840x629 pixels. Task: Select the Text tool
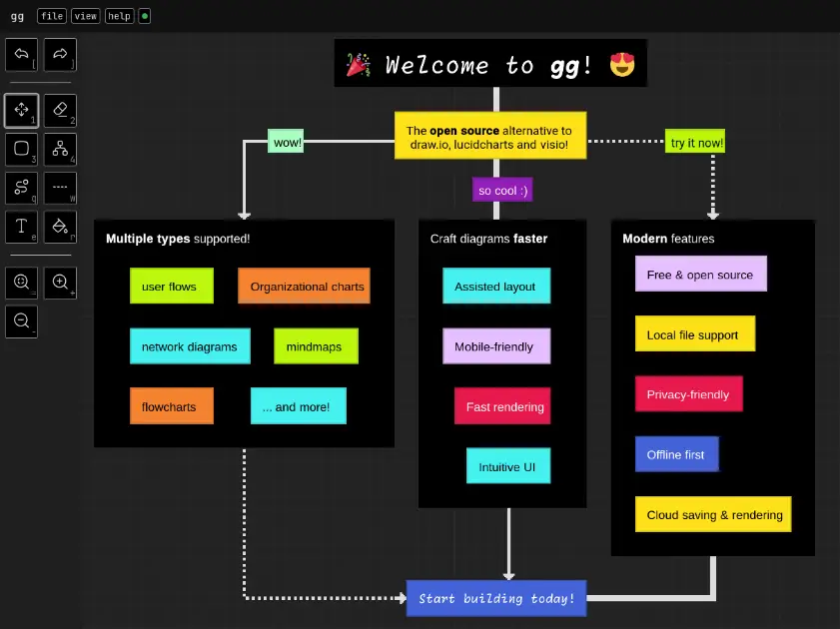(21, 227)
